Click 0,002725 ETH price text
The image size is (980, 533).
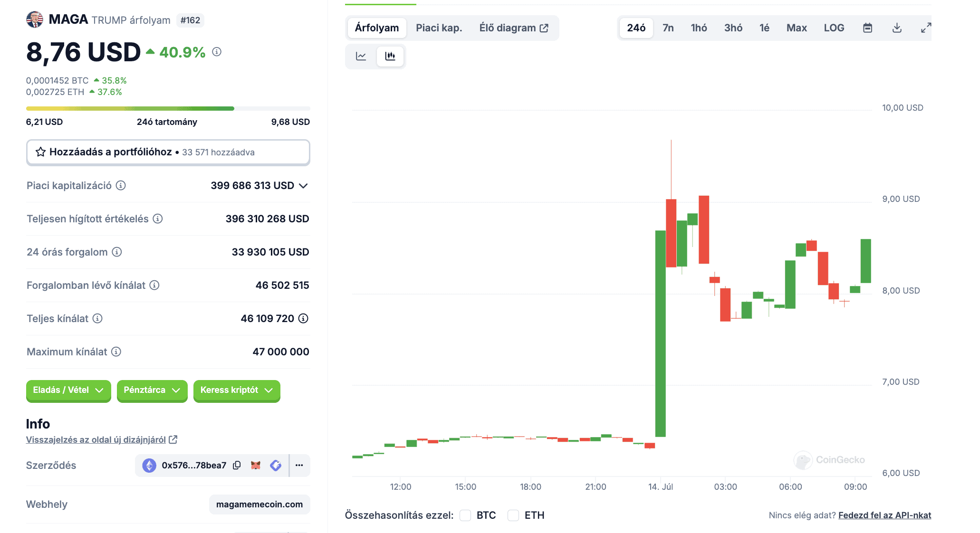(x=55, y=92)
